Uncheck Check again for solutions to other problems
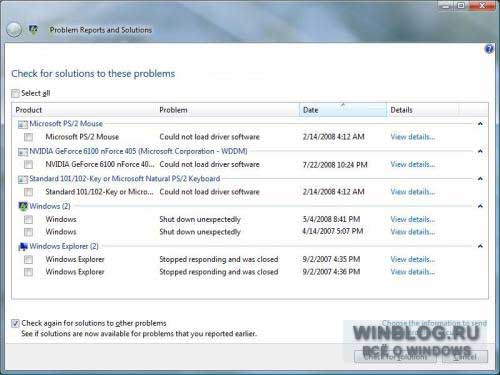Image resolution: width=500 pixels, height=375 pixels. point(15,323)
